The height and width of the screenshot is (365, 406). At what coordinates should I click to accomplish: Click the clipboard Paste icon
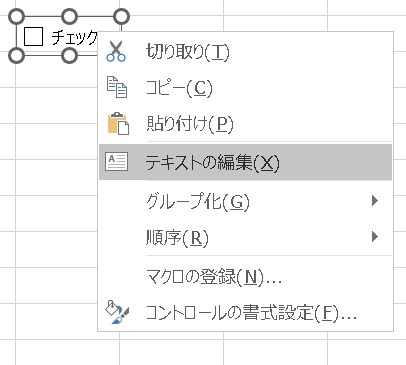coord(118,123)
